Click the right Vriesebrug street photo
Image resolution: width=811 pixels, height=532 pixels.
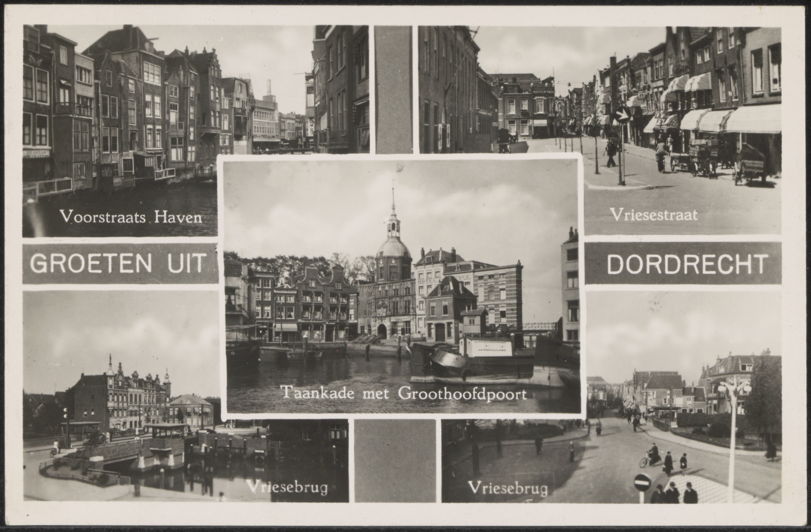(682, 409)
